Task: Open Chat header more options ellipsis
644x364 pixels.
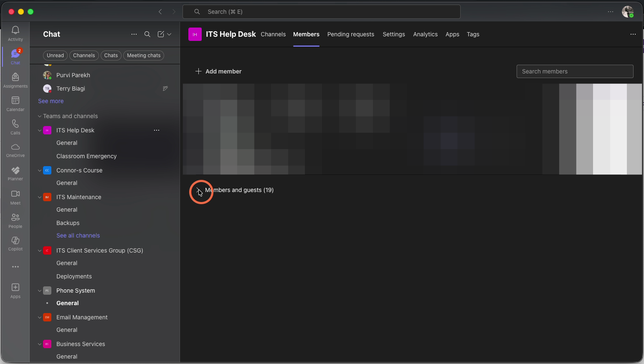Action: (x=134, y=34)
